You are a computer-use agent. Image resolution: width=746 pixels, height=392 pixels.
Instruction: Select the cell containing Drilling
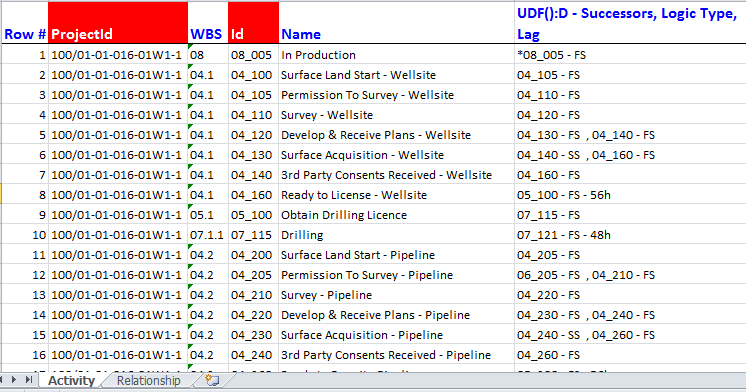(396, 235)
